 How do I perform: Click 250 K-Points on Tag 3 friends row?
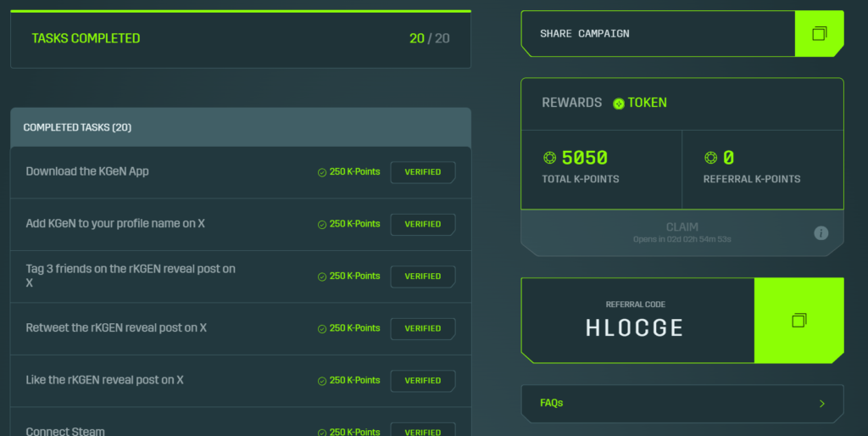tap(355, 276)
